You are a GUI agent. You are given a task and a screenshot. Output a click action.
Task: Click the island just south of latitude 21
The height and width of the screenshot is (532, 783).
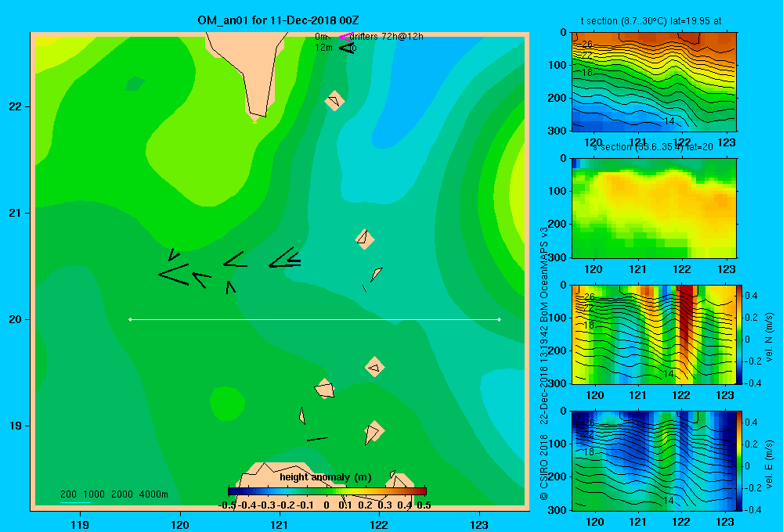pyautogui.click(x=365, y=239)
